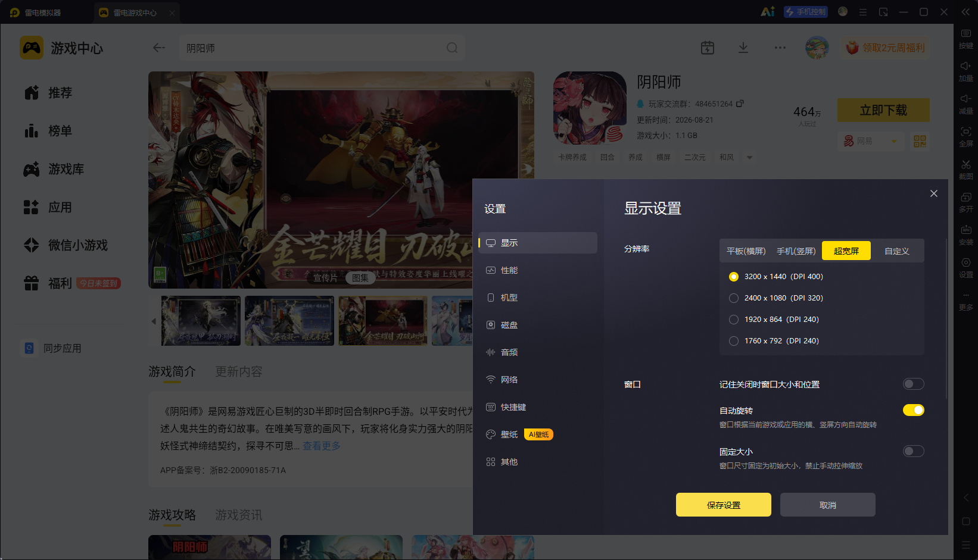This screenshot has height=560, width=978.
Task: Open 微信小游戏 in the left navigation
Action: (x=66, y=245)
